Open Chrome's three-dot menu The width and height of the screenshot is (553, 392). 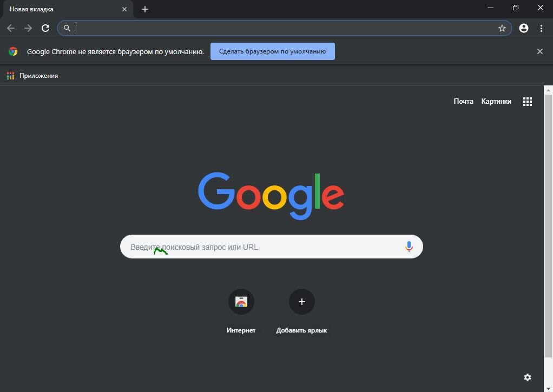coord(541,28)
